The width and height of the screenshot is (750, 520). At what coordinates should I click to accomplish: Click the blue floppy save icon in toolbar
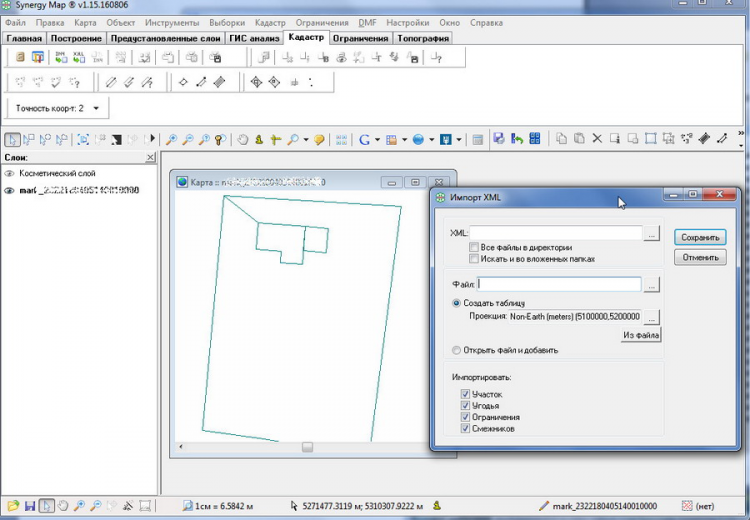[x=499, y=139]
